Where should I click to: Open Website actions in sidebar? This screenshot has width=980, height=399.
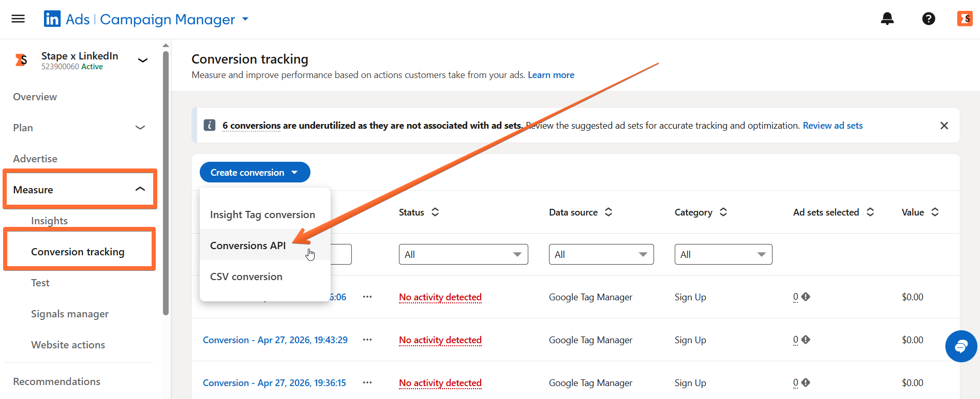[x=68, y=345]
